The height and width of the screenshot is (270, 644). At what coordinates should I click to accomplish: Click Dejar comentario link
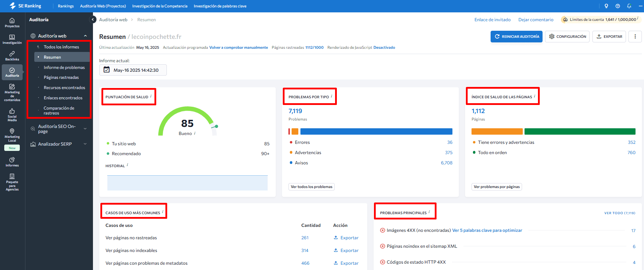click(x=536, y=20)
